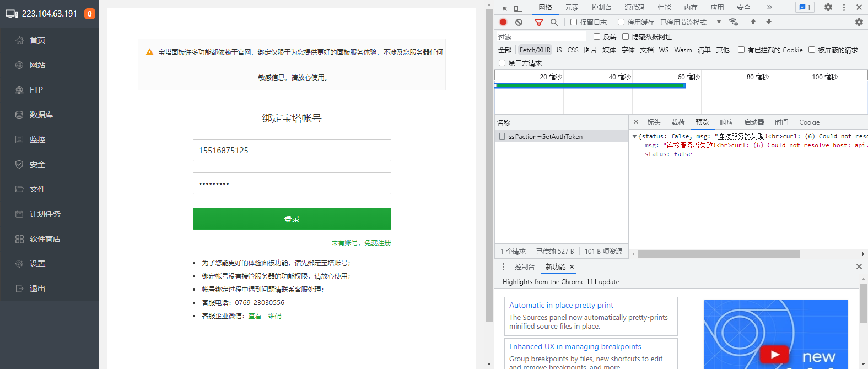Toggle the device toolbar icon

click(x=518, y=7)
